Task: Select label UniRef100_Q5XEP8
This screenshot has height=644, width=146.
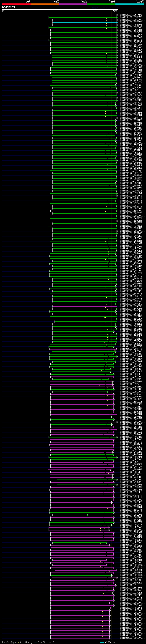Action: (x=131, y=113)
